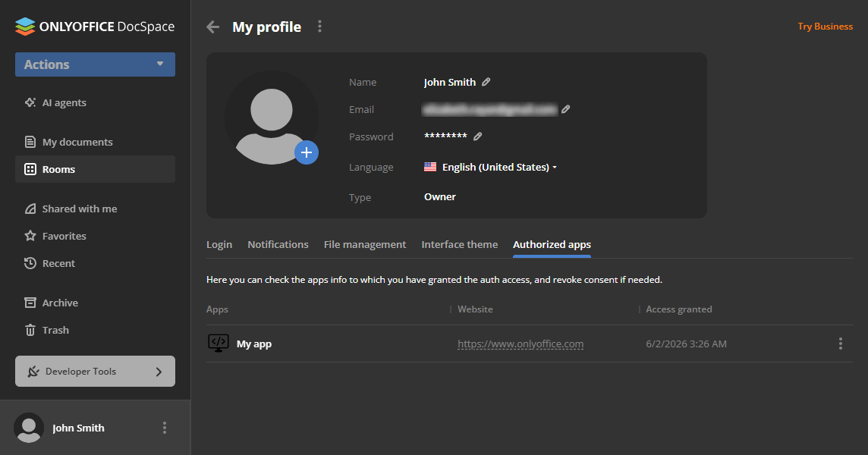Open the https://www.onlyoffice.com website link
The width and height of the screenshot is (868, 455).
520,344
